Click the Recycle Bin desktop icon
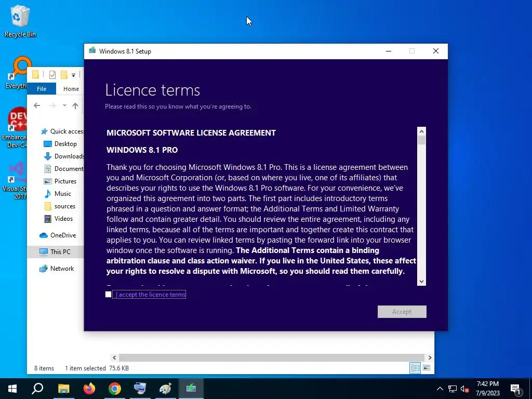The height and width of the screenshot is (399, 532). click(x=20, y=21)
